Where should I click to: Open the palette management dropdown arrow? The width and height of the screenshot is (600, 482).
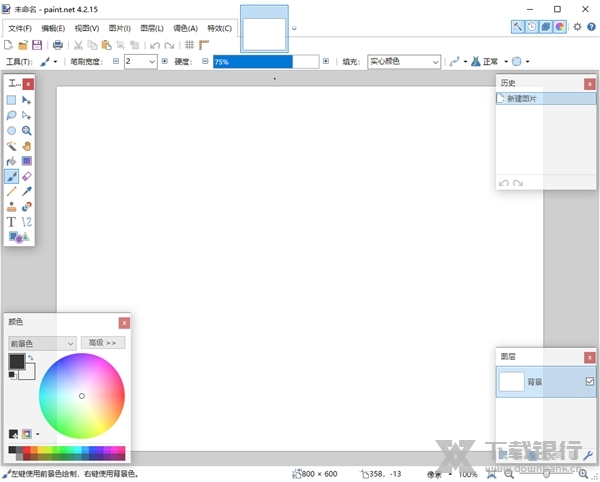pyautogui.click(x=38, y=434)
